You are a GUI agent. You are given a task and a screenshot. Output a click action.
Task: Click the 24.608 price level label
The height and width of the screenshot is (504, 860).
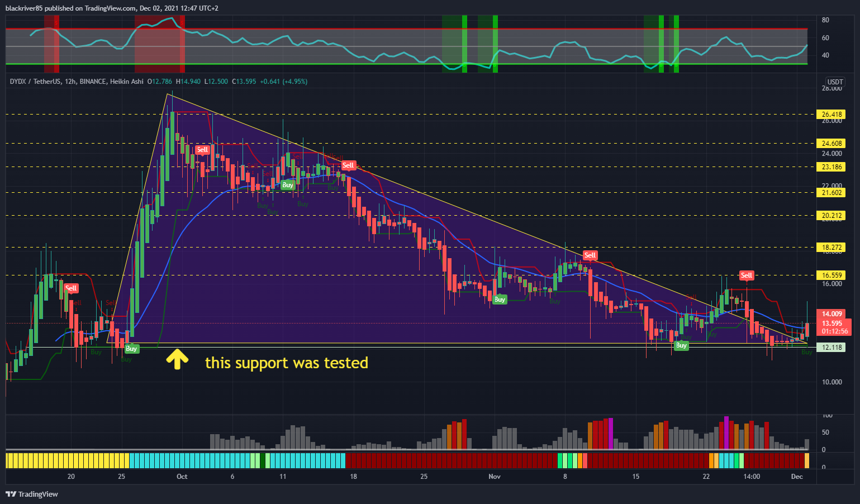click(x=832, y=144)
